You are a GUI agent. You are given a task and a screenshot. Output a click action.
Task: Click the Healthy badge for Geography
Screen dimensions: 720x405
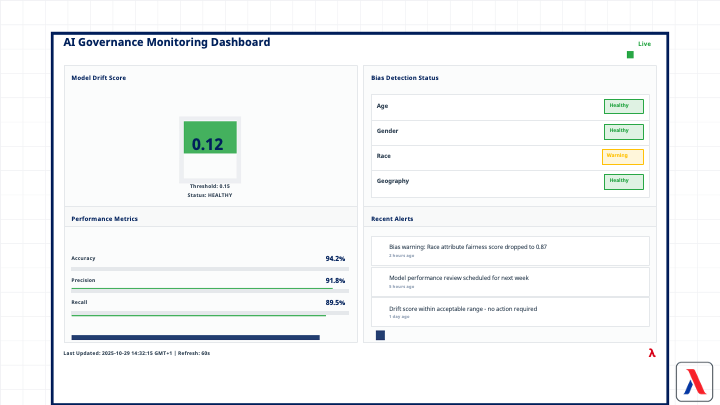[623, 181]
